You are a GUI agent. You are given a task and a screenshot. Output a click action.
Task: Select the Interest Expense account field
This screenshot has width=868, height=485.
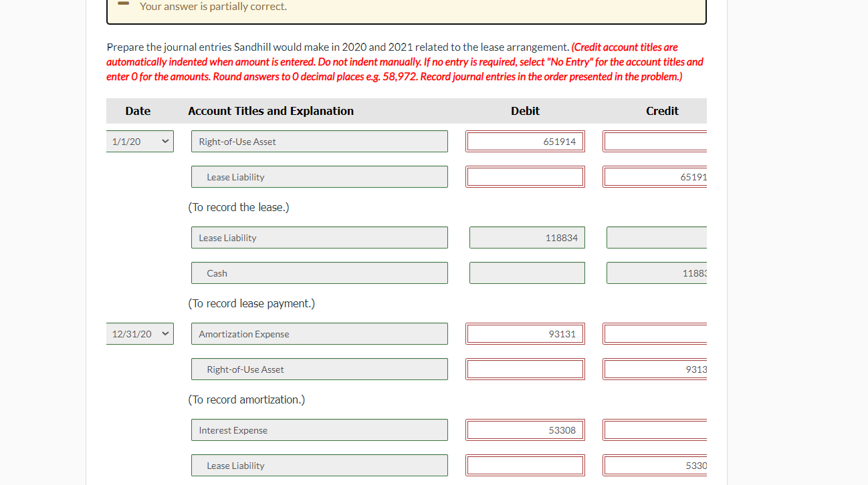[x=319, y=430]
